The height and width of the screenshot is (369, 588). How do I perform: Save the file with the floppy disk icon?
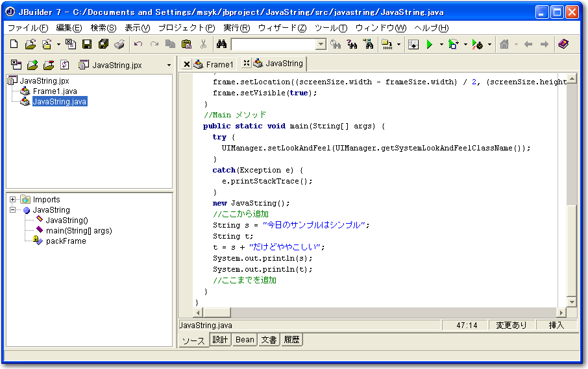point(87,44)
